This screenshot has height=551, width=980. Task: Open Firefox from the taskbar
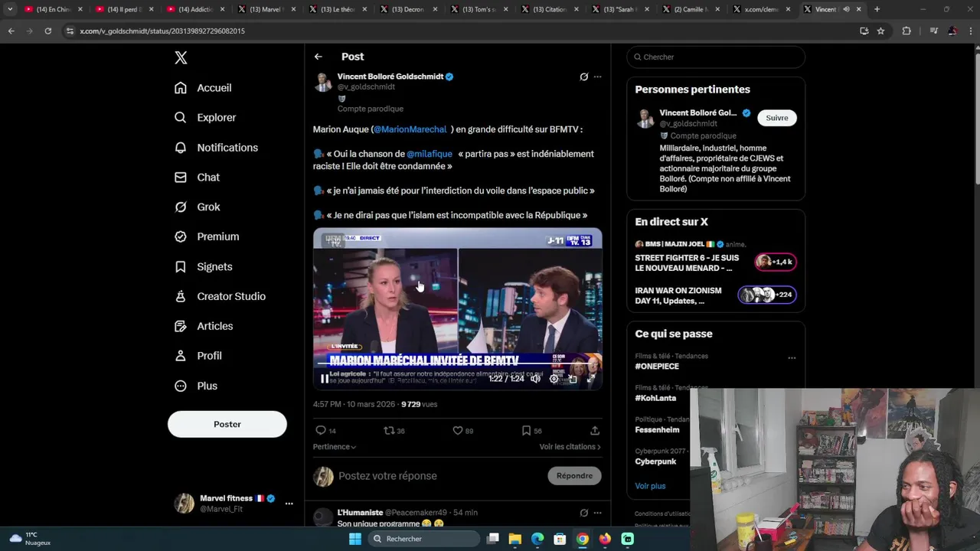[605, 539]
